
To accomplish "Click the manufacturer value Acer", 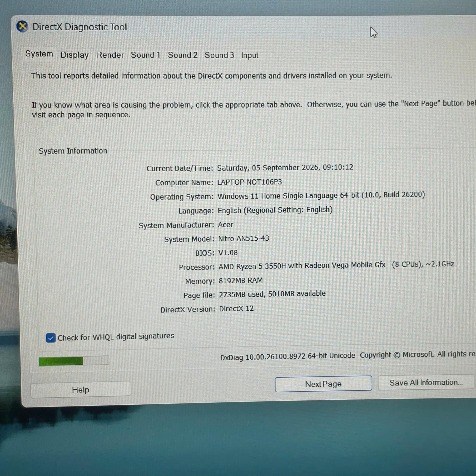I will (225, 224).
